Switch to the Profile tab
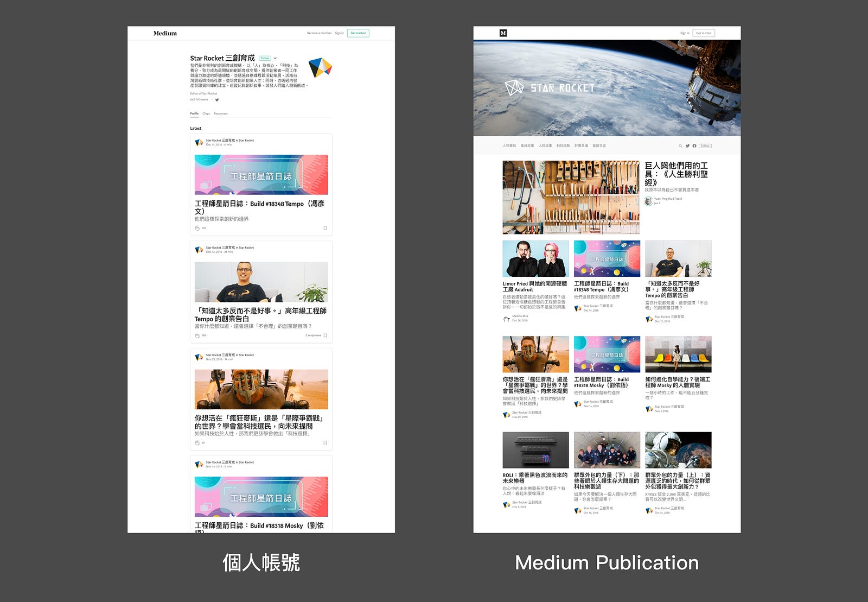The image size is (868, 602). click(194, 113)
